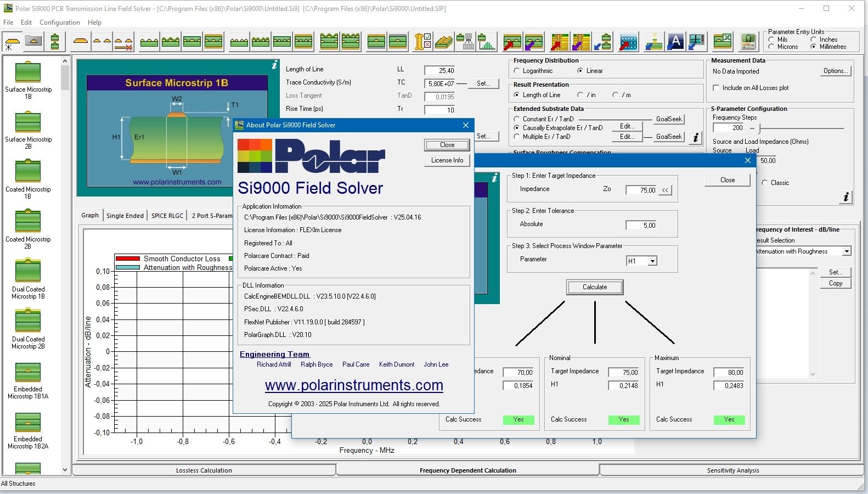Click the Calculate button
The width and height of the screenshot is (868, 494).
pos(595,287)
